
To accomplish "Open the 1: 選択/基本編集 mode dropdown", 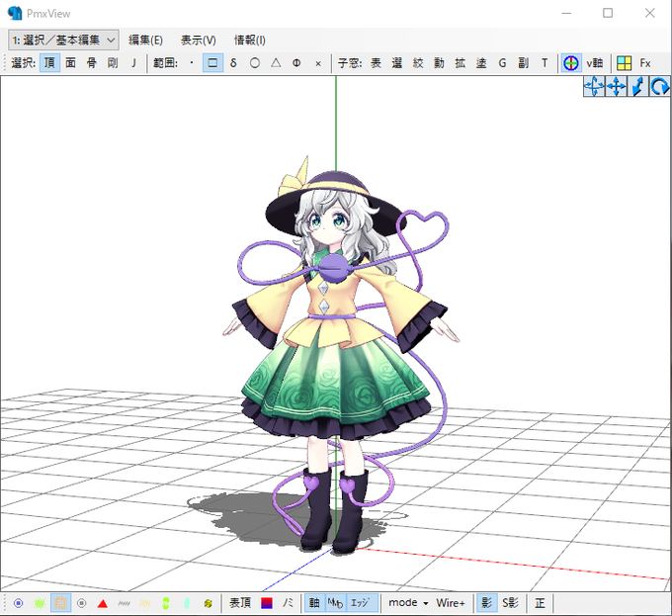I will (63, 40).
